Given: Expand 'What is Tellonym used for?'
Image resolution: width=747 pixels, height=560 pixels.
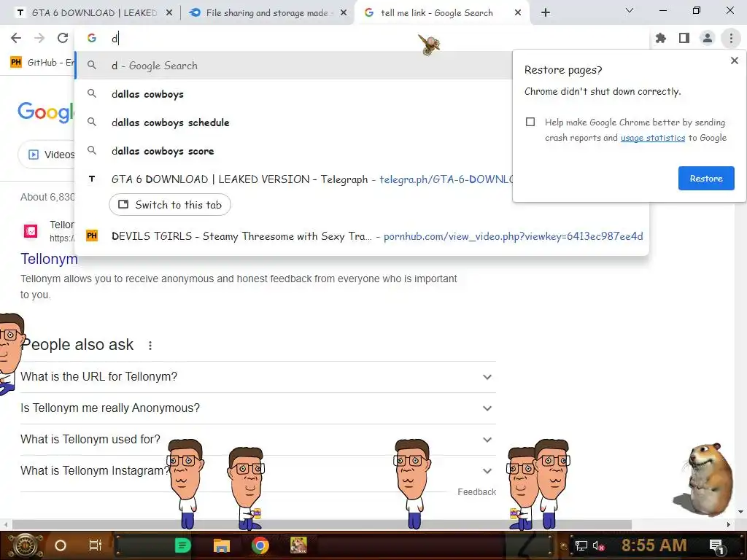Looking at the screenshot, I should (258, 440).
